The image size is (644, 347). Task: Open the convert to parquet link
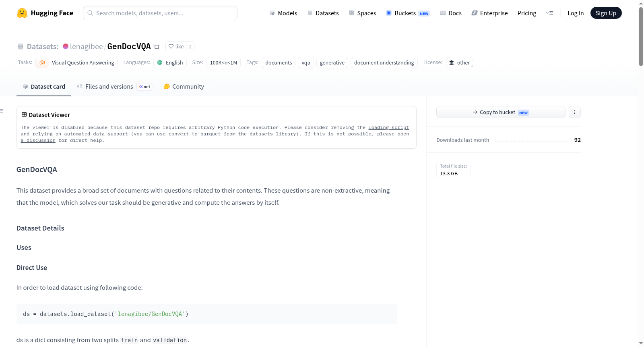click(x=194, y=134)
